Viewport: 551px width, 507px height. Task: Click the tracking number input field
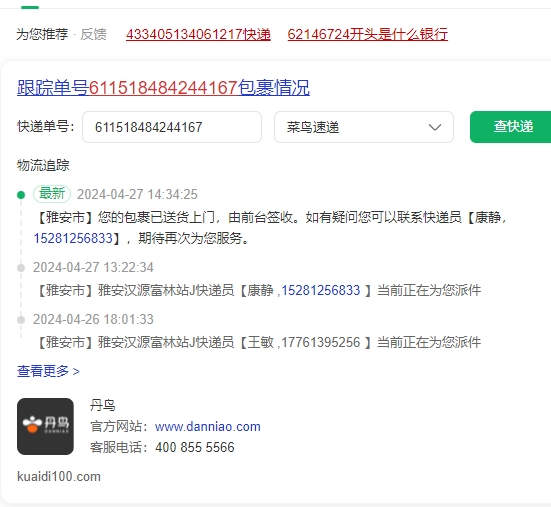coord(172,127)
